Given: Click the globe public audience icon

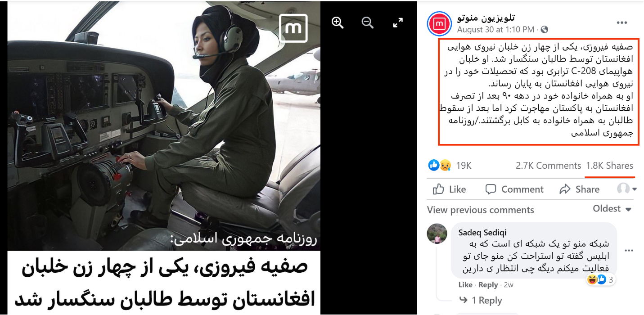Looking at the screenshot, I should 545,30.
